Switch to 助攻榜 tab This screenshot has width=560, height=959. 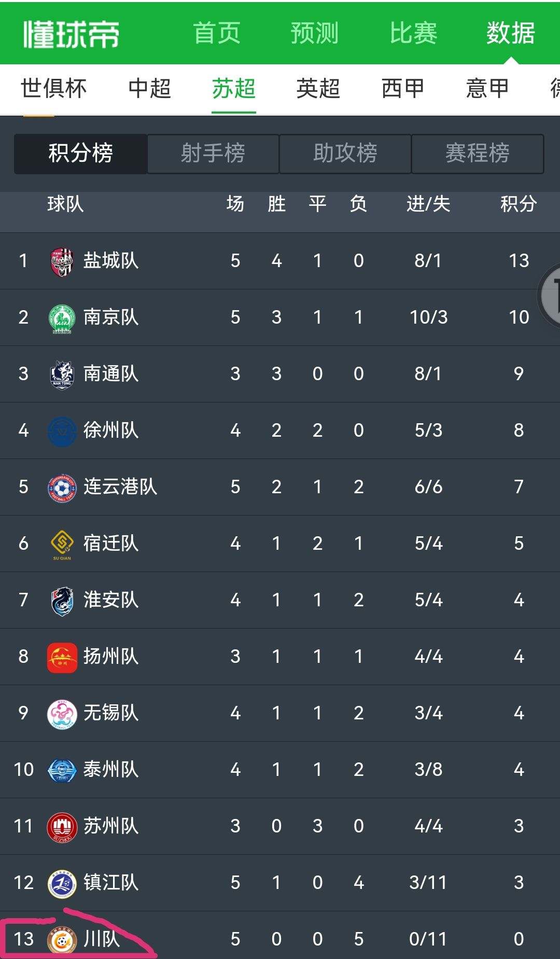(x=345, y=154)
